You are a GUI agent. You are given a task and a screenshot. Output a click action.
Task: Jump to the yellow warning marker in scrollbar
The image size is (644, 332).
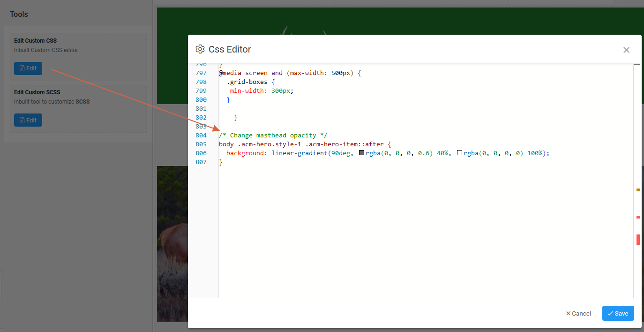tap(638, 190)
